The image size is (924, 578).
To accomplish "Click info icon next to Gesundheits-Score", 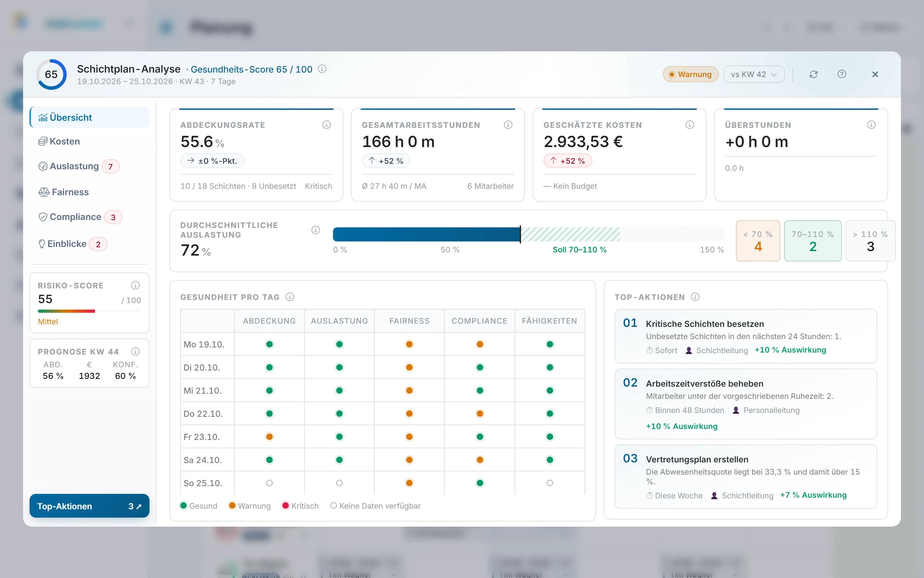I will 322,69.
